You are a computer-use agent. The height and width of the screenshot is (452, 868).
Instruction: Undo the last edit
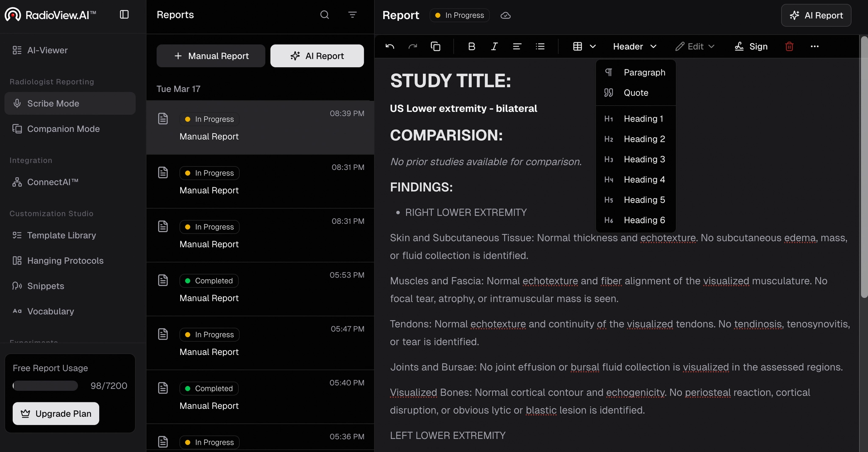coord(390,47)
